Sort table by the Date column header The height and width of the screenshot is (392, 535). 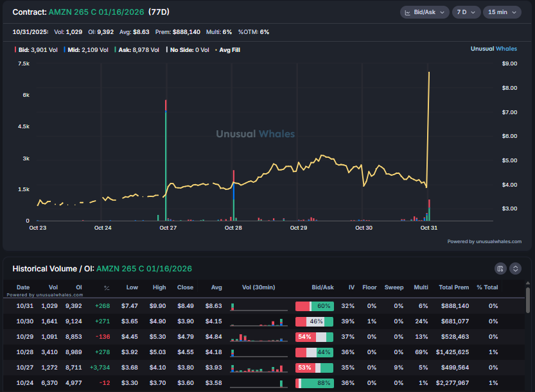[23, 287]
